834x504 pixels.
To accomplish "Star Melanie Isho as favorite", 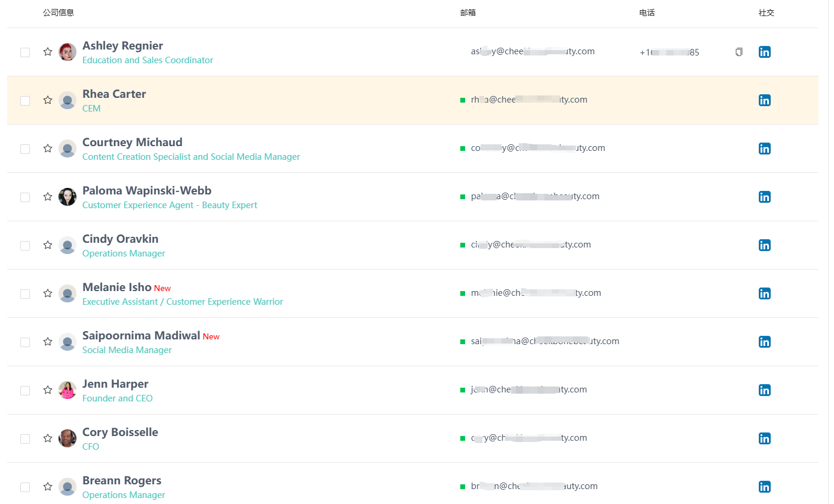I will 48,293.
